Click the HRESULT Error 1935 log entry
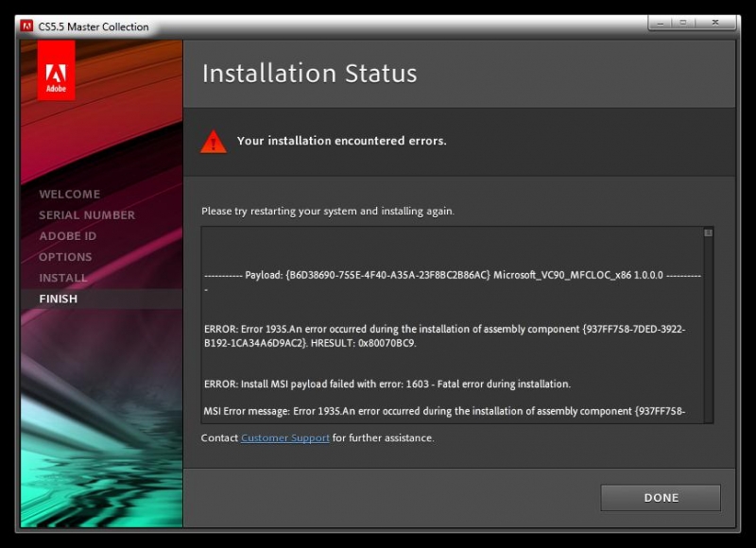 (x=444, y=335)
